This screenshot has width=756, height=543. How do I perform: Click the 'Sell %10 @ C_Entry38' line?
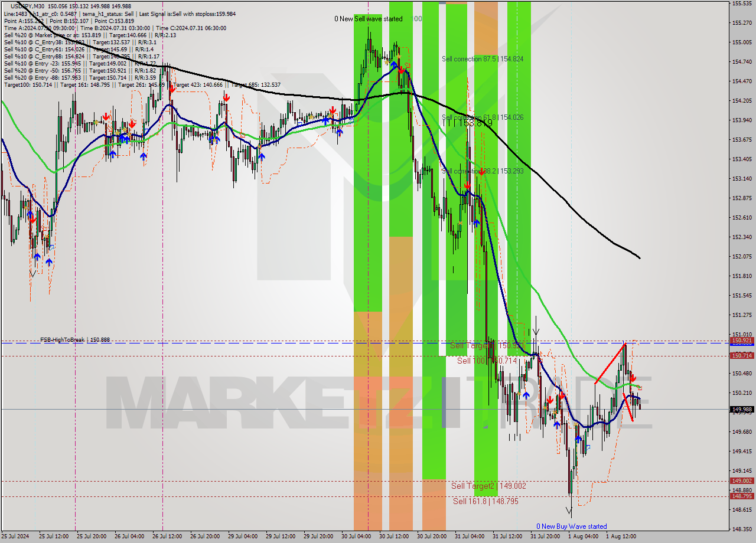[80, 42]
